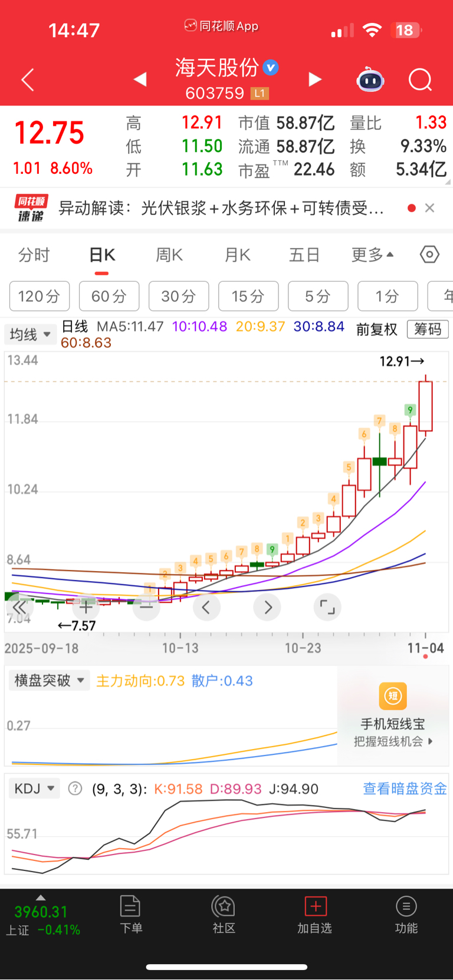Tap the 3960.31 上证 index value
Image resolution: width=453 pixels, height=980 pixels.
pos(41,912)
